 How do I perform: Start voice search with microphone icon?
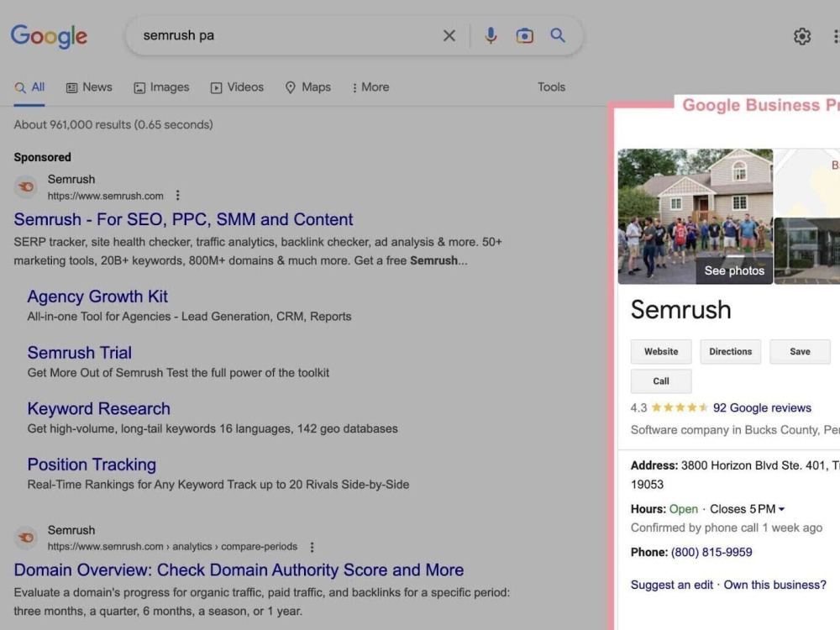tap(491, 36)
